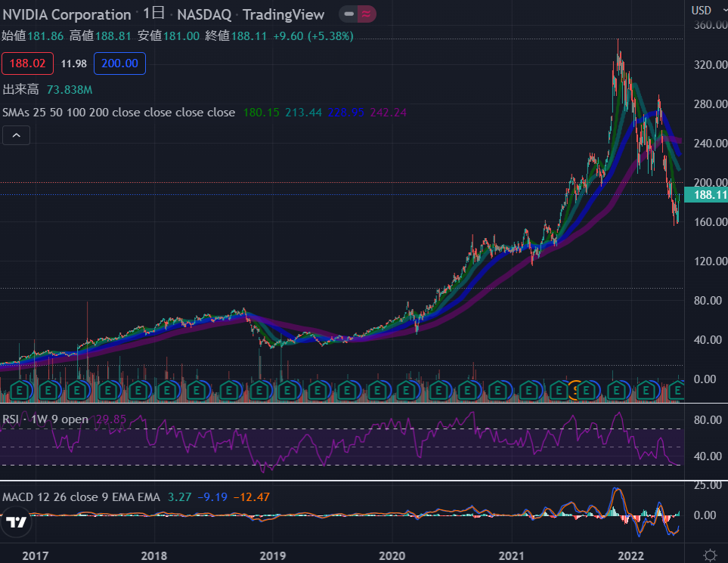Click the 安値 low value 181.00
The height and width of the screenshot is (563, 728).
coord(181,36)
